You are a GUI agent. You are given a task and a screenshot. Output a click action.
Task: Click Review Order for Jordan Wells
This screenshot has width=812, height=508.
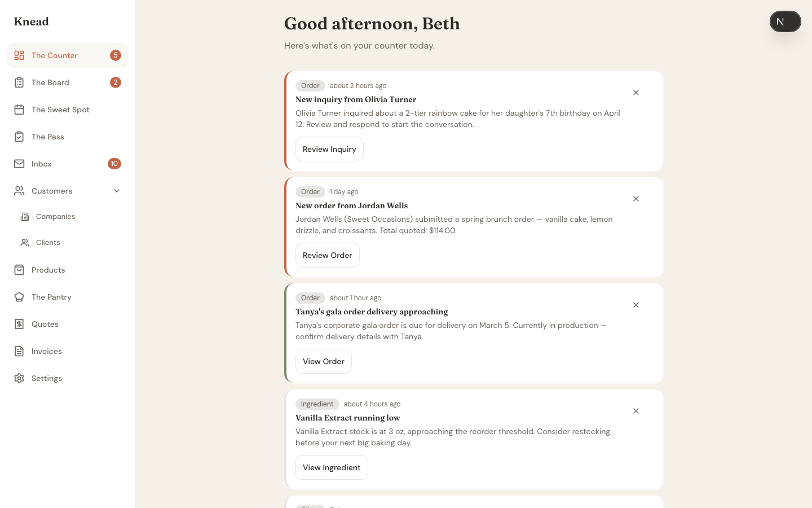(328, 255)
